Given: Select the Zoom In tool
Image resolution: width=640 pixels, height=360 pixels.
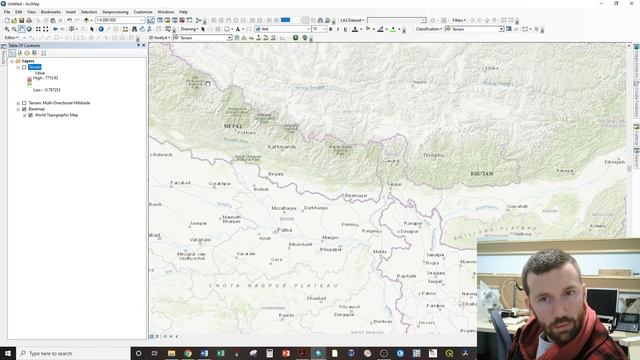Looking at the screenshot, I should click(x=7, y=29).
